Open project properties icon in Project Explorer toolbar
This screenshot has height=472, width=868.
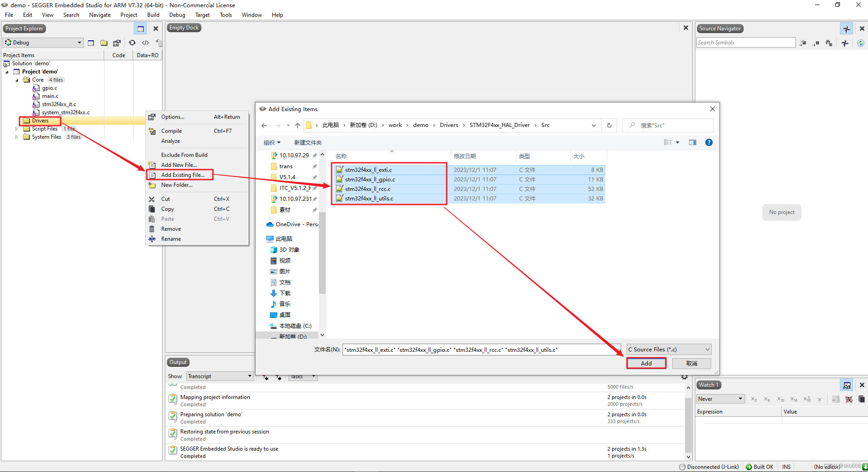pyautogui.click(x=117, y=43)
